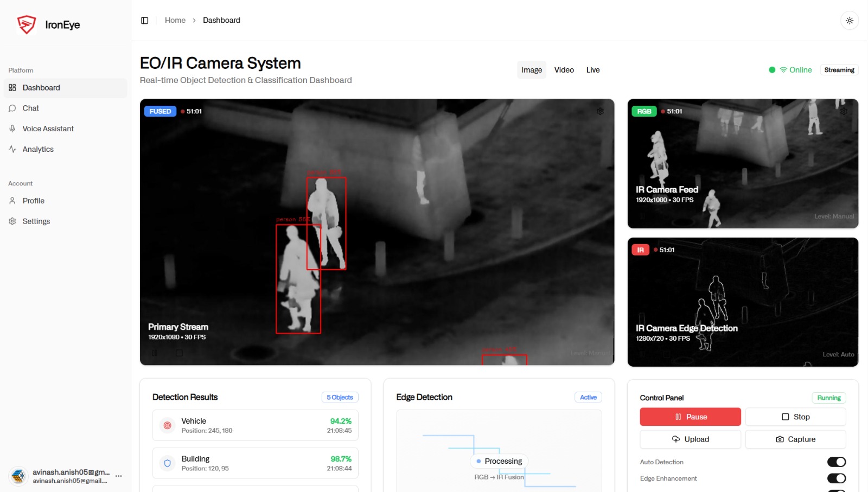868x492 pixels.
Task: Enable Auto Detection toggle
Action: pos(836,462)
